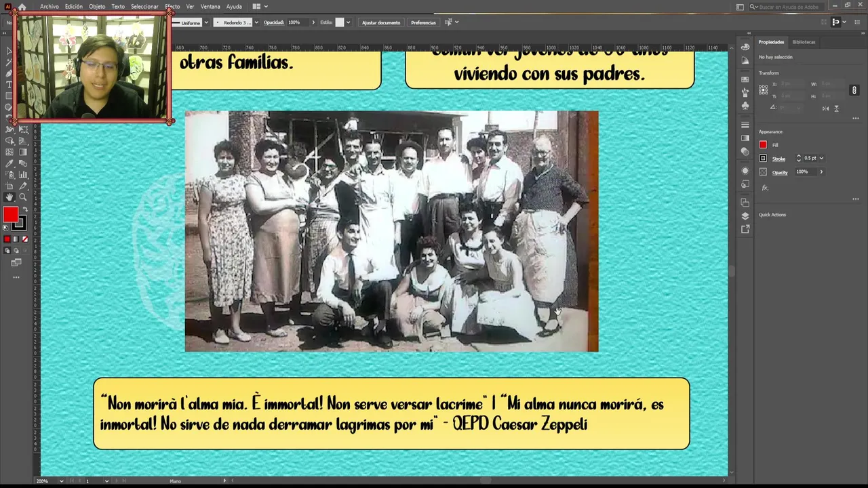This screenshot has width=868, height=488.
Task: Swap fill and stroke colors
Action: tap(25, 209)
